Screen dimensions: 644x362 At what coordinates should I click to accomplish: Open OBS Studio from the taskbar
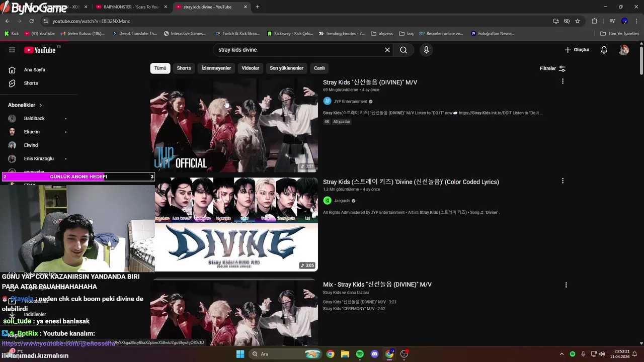click(404, 354)
